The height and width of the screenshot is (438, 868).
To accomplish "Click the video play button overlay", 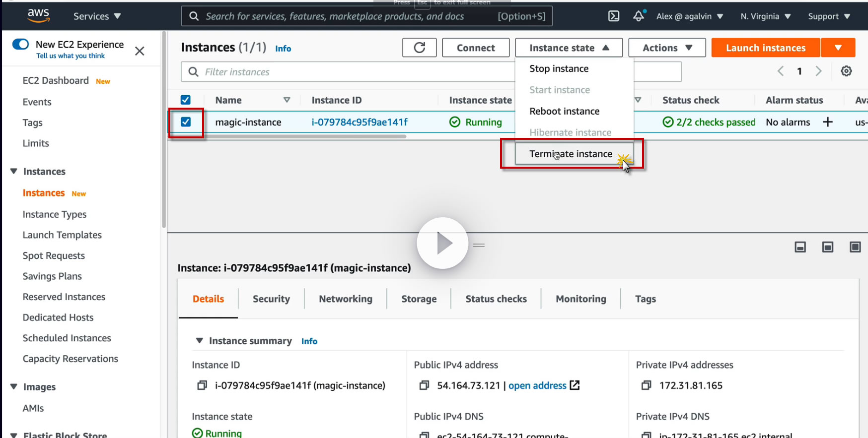I will pos(442,243).
